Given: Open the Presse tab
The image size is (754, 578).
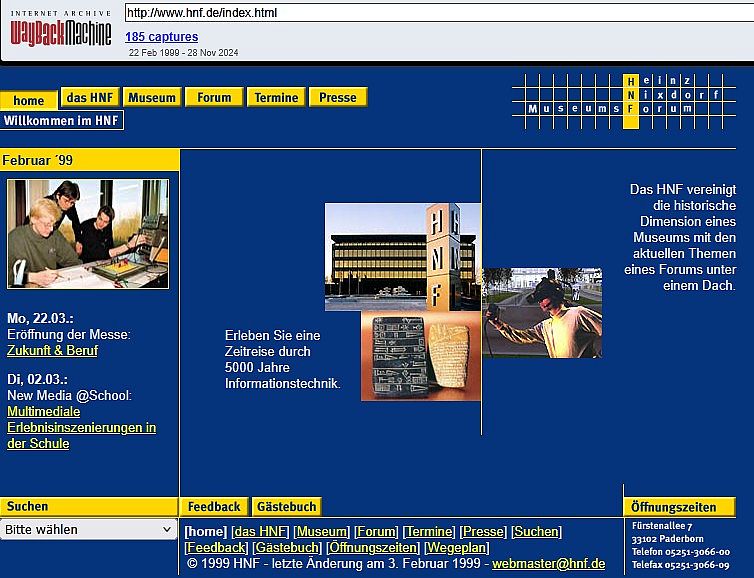Looking at the screenshot, I should pyautogui.click(x=338, y=97).
